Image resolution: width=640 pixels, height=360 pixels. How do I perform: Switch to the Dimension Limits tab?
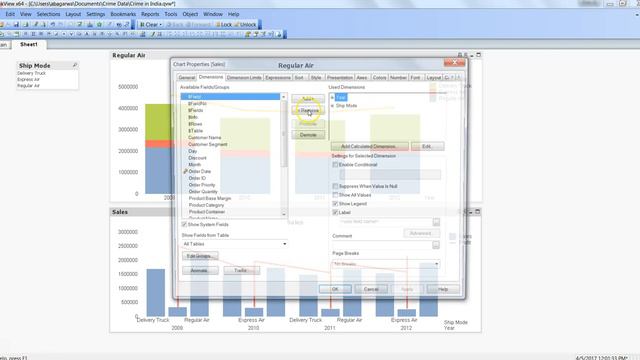click(x=244, y=78)
